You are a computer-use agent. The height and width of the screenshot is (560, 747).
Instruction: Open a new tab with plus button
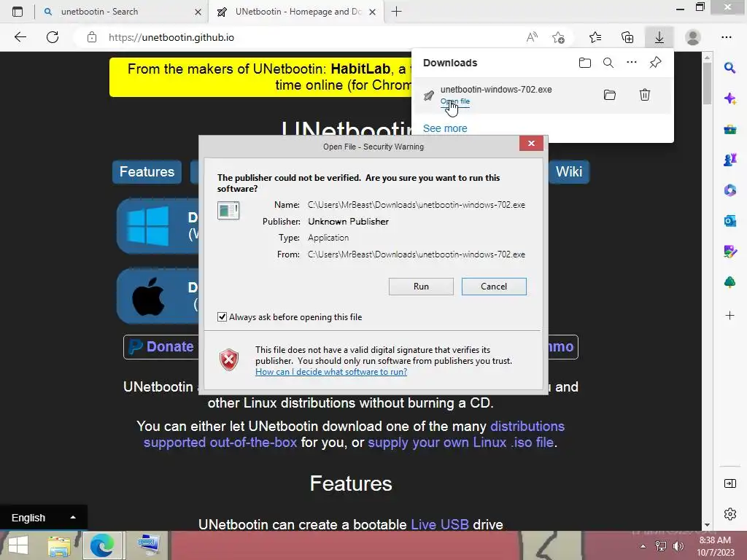tap(396, 12)
